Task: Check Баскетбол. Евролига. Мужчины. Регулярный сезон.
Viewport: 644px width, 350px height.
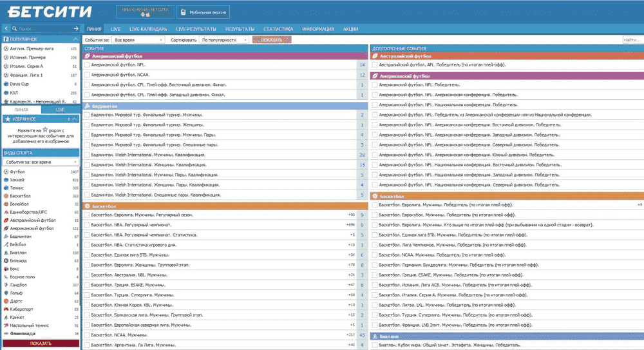Action: (x=87, y=215)
